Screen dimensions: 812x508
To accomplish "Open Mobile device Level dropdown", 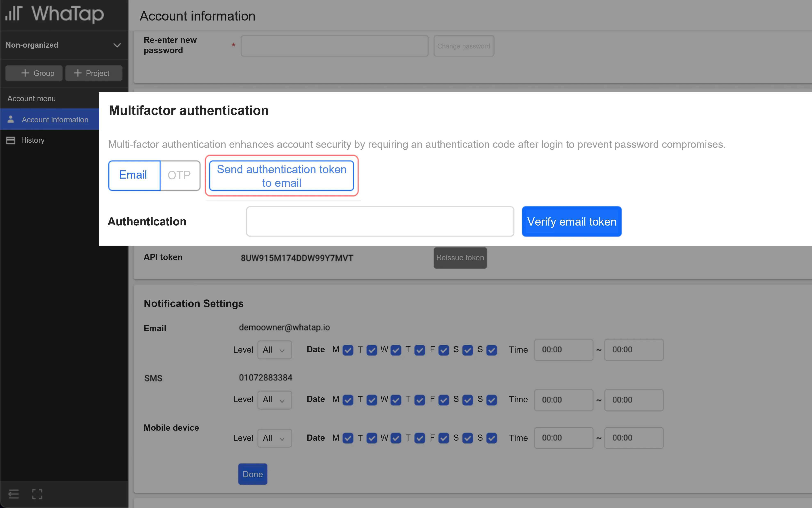I will (x=275, y=438).
